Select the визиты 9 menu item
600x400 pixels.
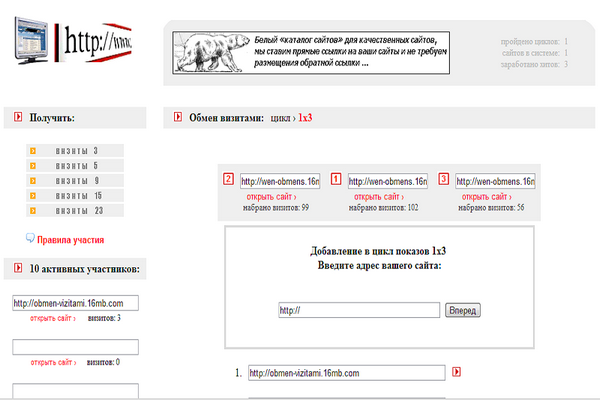(75, 181)
